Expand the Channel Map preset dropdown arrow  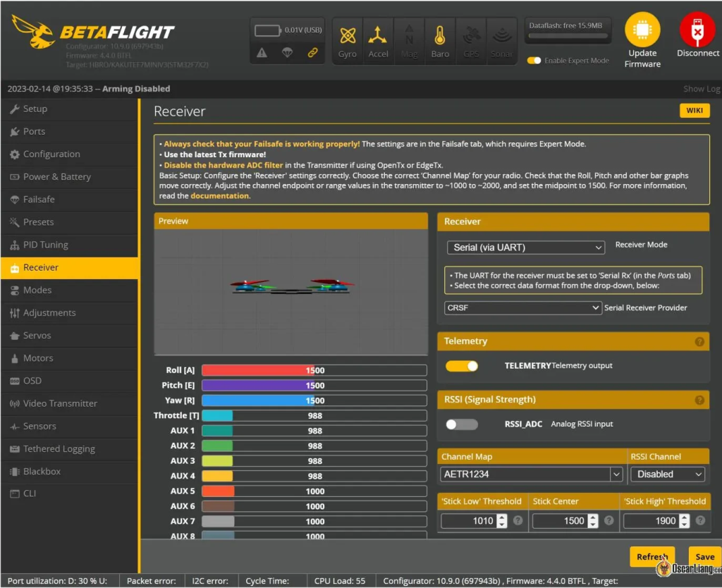pos(616,474)
